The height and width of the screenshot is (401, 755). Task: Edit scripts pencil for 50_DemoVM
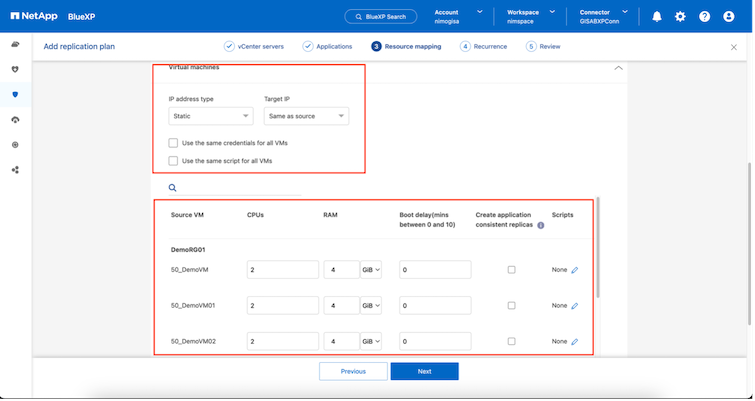(574, 270)
